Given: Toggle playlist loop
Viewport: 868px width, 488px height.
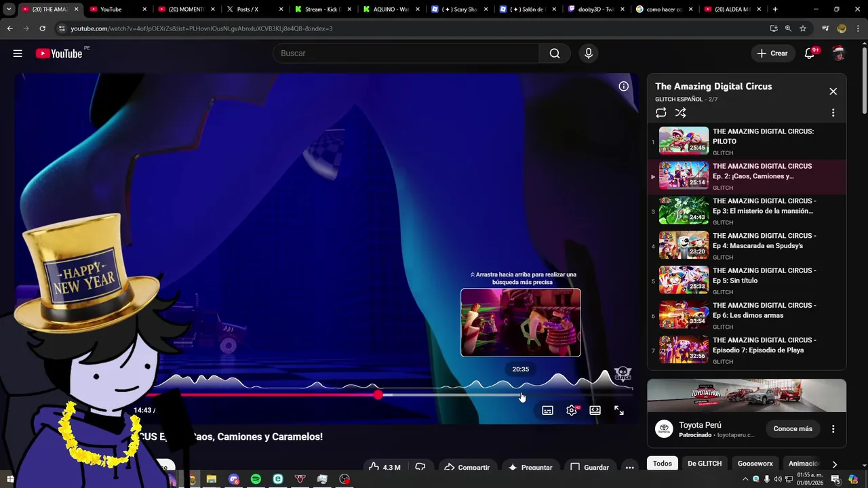Looking at the screenshot, I should (x=661, y=113).
